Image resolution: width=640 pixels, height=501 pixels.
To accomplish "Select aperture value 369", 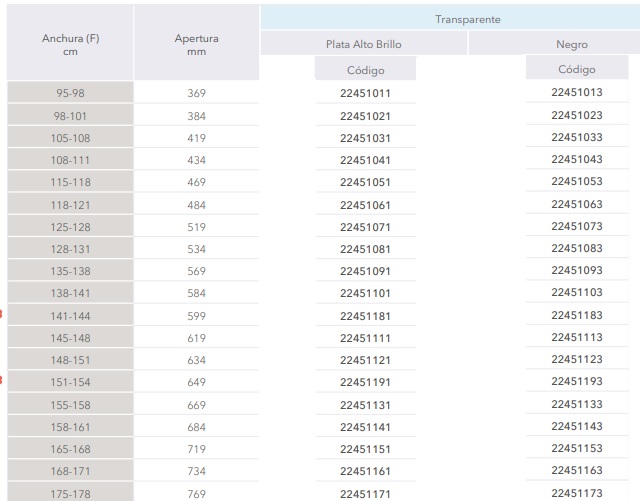I will point(196,92).
